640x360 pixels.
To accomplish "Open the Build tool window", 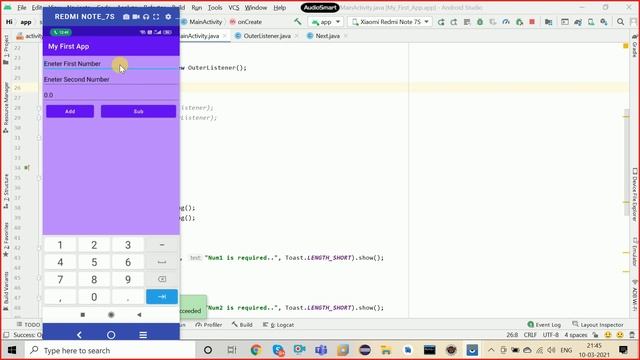I will coord(242,325).
